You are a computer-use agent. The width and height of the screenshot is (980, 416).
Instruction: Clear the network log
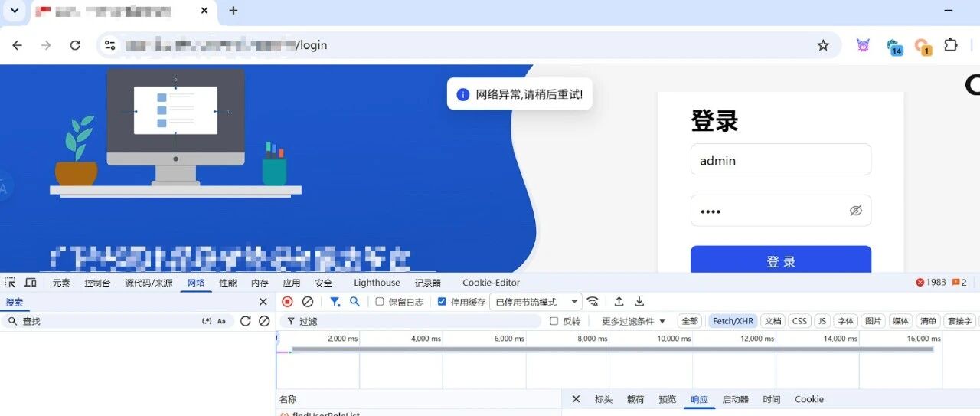click(308, 302)
